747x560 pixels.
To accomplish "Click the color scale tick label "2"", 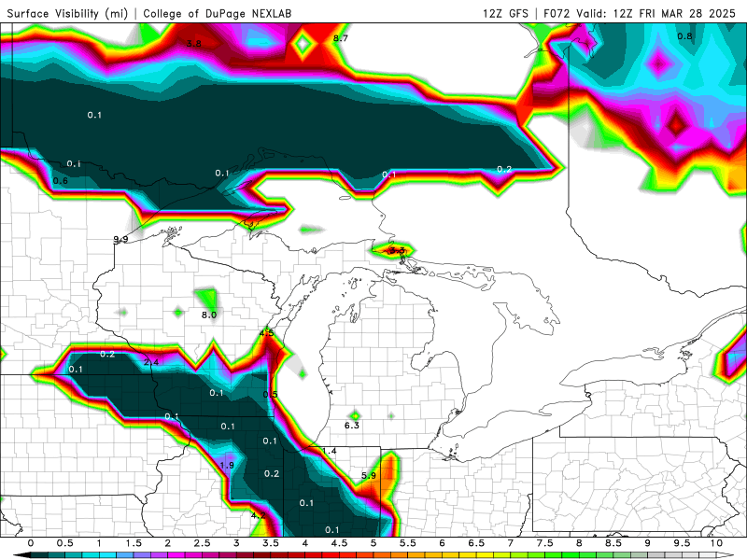I will [168, 543].
